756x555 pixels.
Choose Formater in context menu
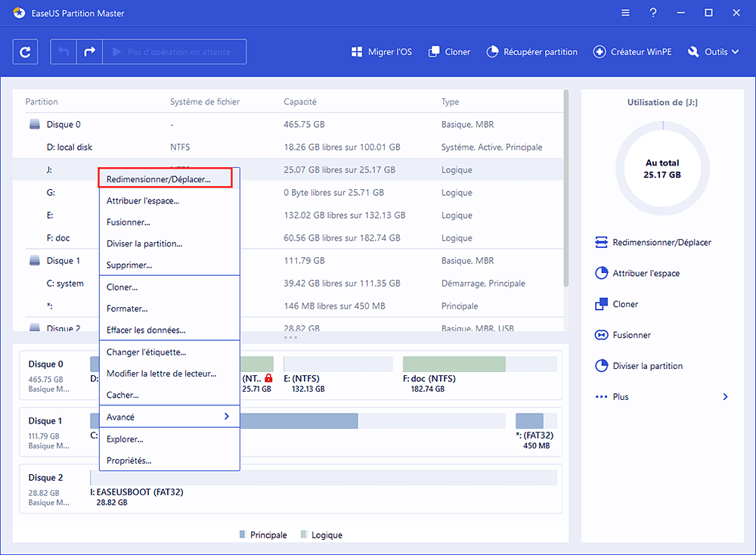coord(169,309)
